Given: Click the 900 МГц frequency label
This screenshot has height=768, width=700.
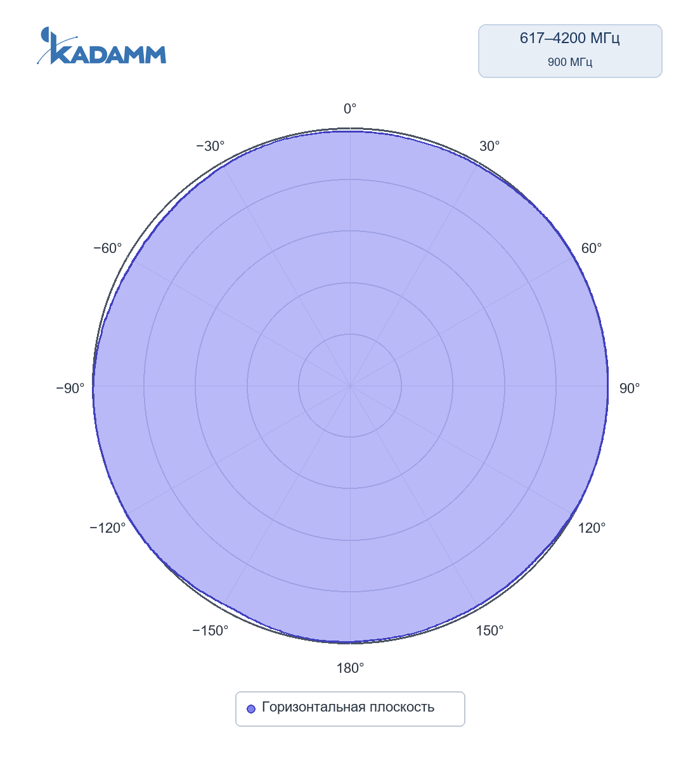Looking at the screenshot, I should [x=570, y=62].
